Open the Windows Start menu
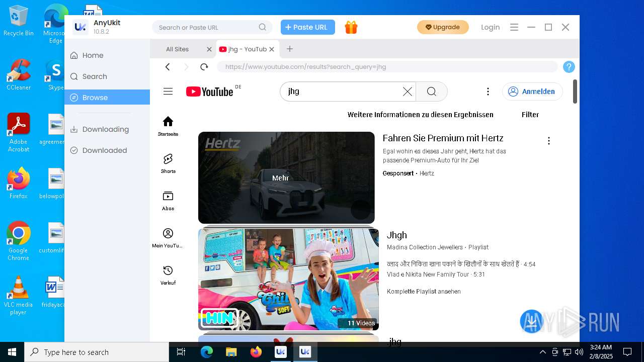The width and height of the screenshot is (644, 362). tap(12, 352)
